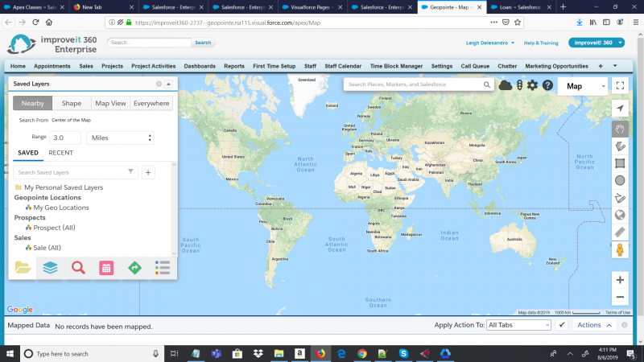
Task: Click the Firefox bookmark star icon
Action: coord(518,23)
